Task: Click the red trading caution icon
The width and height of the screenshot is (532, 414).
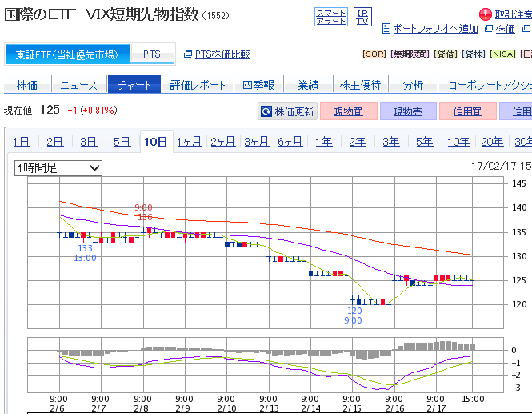Action: click(x=485, y=14)
